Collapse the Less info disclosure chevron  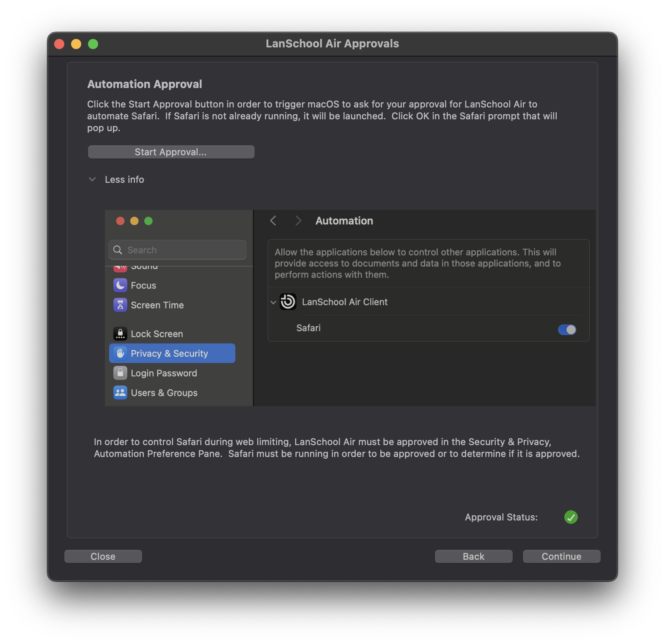(92, 179)
